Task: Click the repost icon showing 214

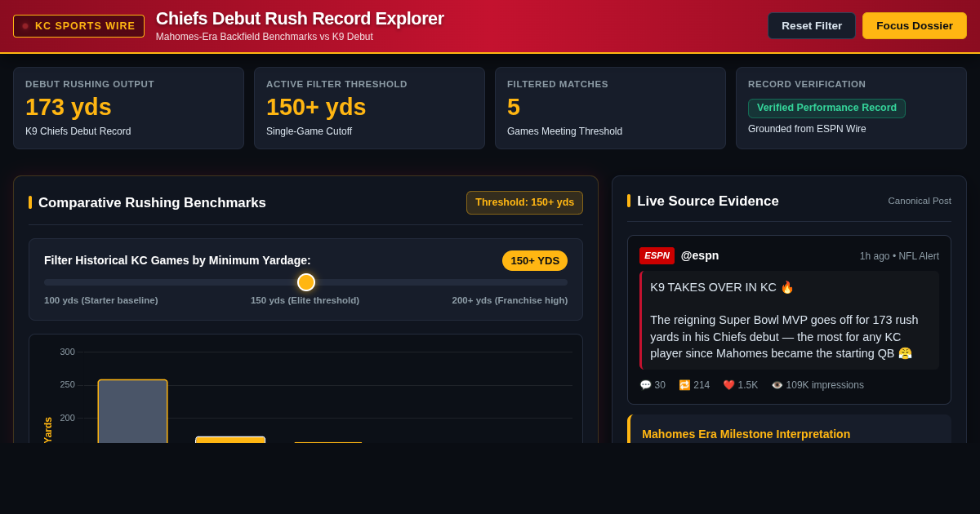Action: click(684, 385)
